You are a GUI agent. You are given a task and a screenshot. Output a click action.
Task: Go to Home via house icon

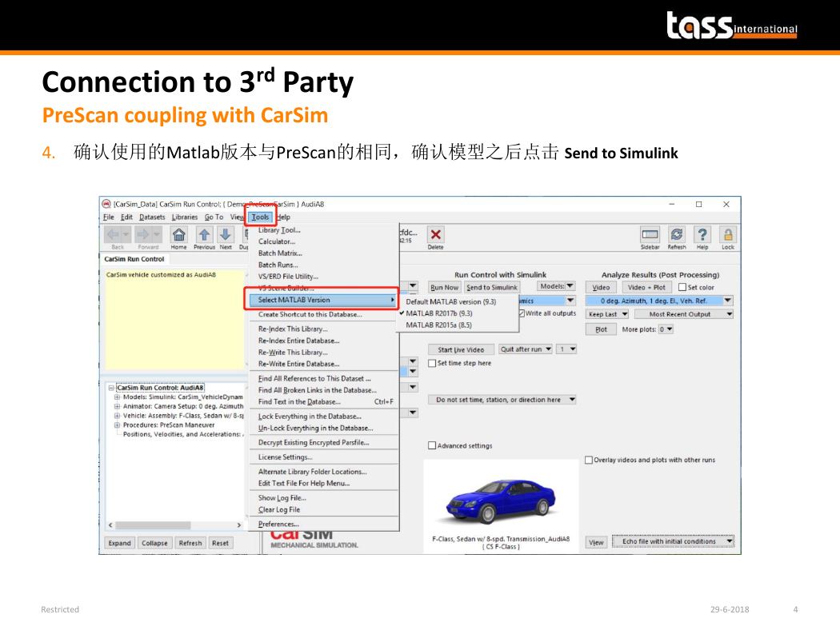[x=179, y=235]
